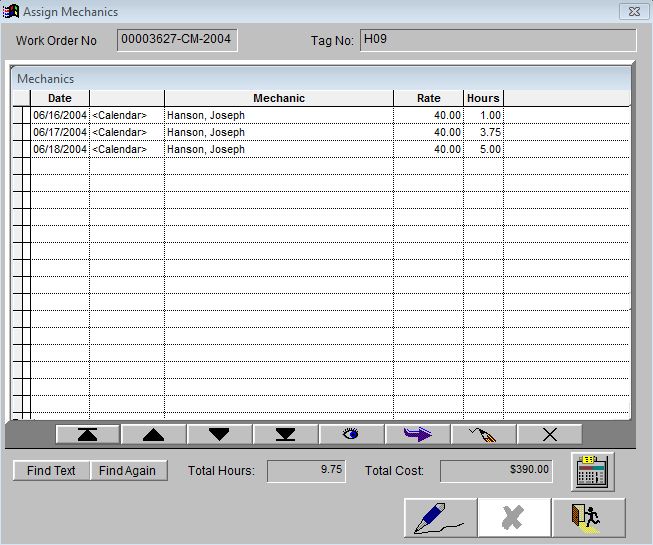Move to next record with down arrow

coord(219,434)
